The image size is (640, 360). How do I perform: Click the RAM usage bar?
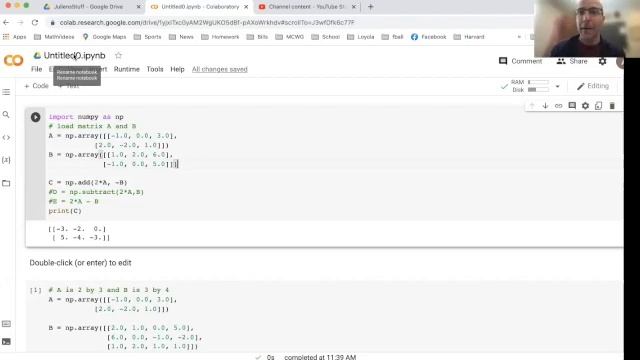(538, 82)
